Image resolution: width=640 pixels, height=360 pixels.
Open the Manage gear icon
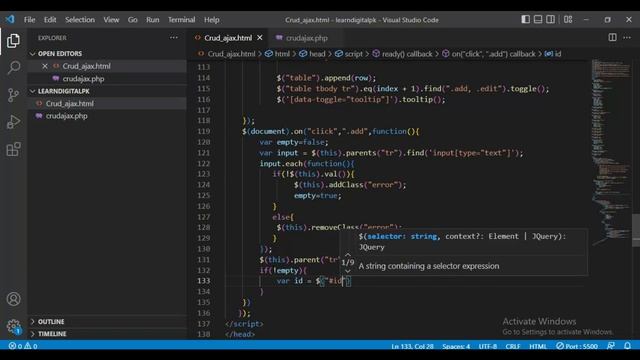point(13,326)
